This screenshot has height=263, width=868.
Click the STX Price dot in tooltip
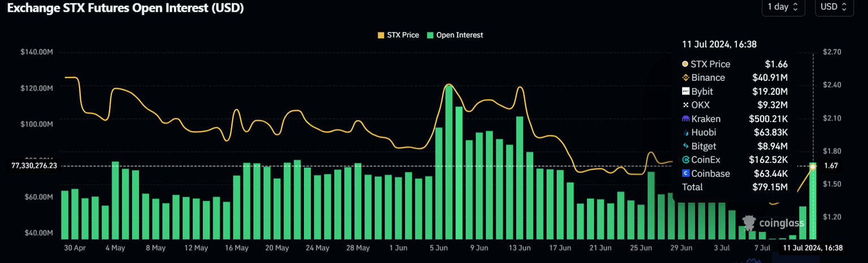(x=685, y=64)
